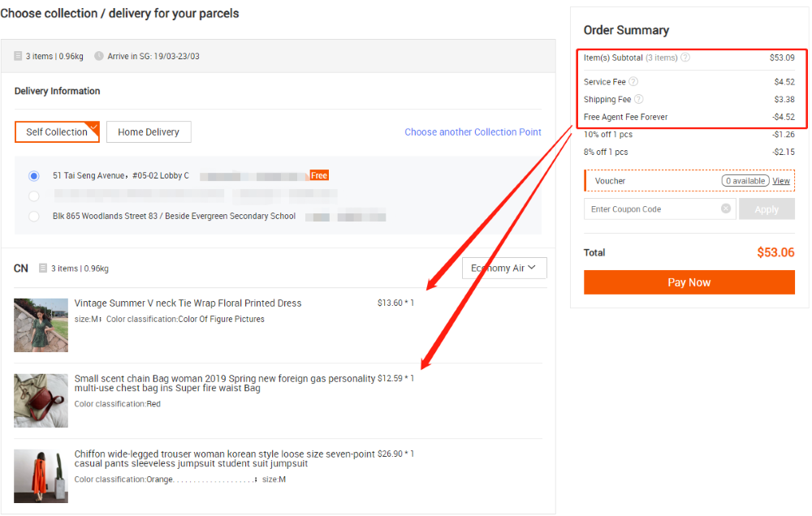This screenshot has width=812, height=516.
Task: Click the Shipping Fee question mark icon
Action: tap(638, 99)
